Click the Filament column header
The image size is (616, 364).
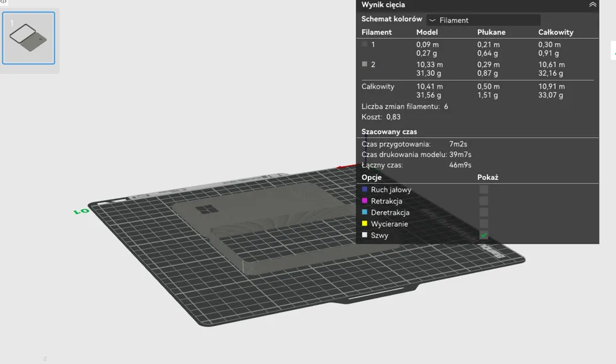[376, 32]
